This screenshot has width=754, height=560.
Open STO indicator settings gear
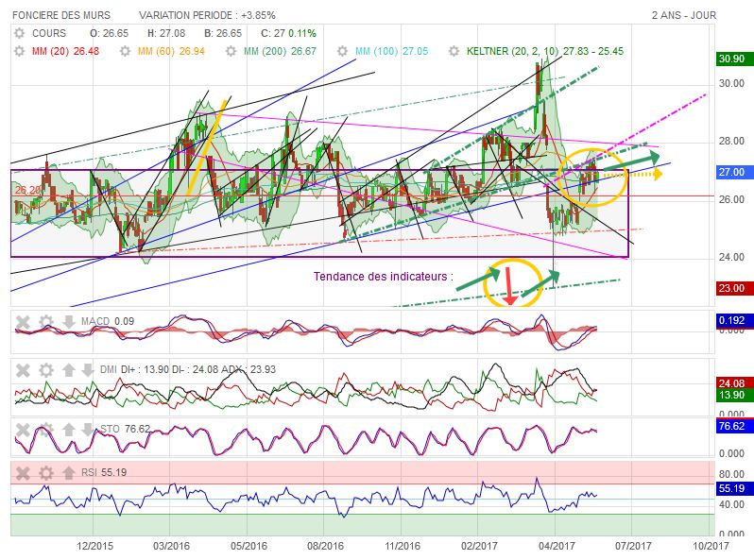coord(46,430)
